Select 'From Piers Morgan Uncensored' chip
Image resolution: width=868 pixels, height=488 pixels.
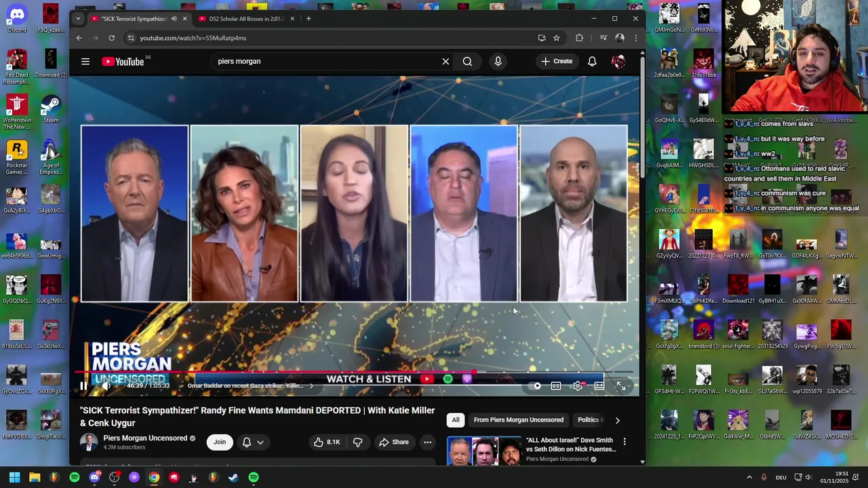click(x=518, y=420)
